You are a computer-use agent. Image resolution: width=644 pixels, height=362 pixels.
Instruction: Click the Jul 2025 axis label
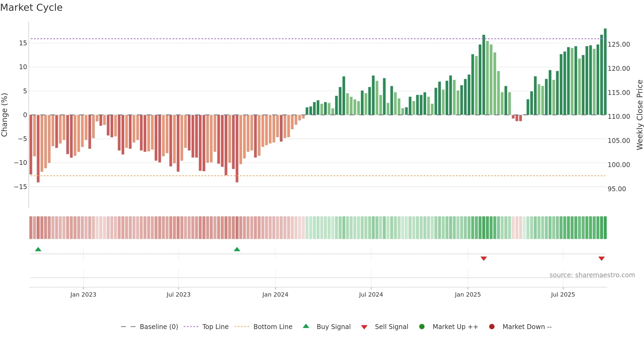[x=563, y=295]
